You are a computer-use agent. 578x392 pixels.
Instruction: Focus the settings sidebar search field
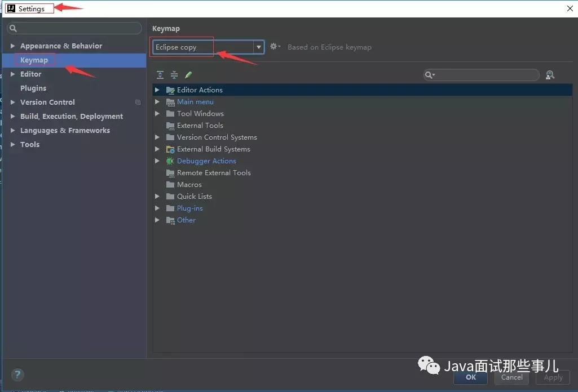(74, 28)
